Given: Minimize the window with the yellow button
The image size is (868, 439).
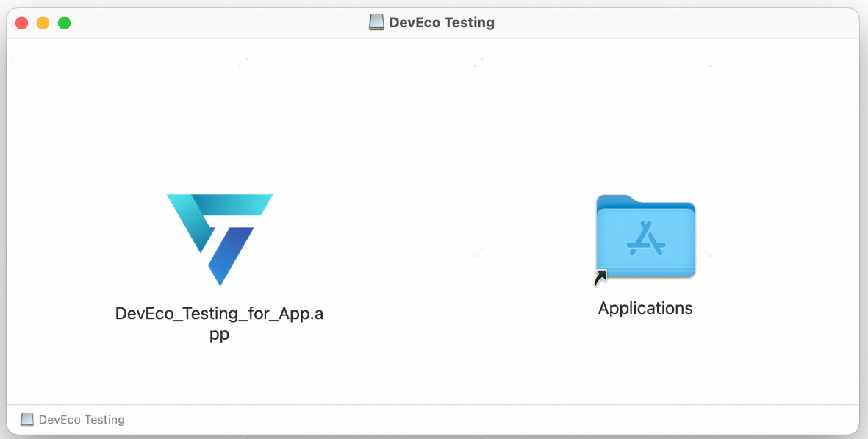Looking at the screenshot, I should click(43, 23).
